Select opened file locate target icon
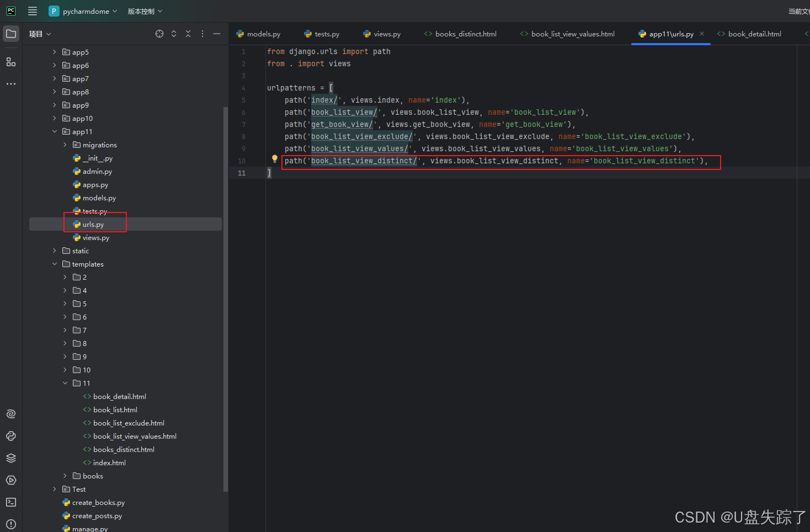The image size is (810, 532). 159,34
